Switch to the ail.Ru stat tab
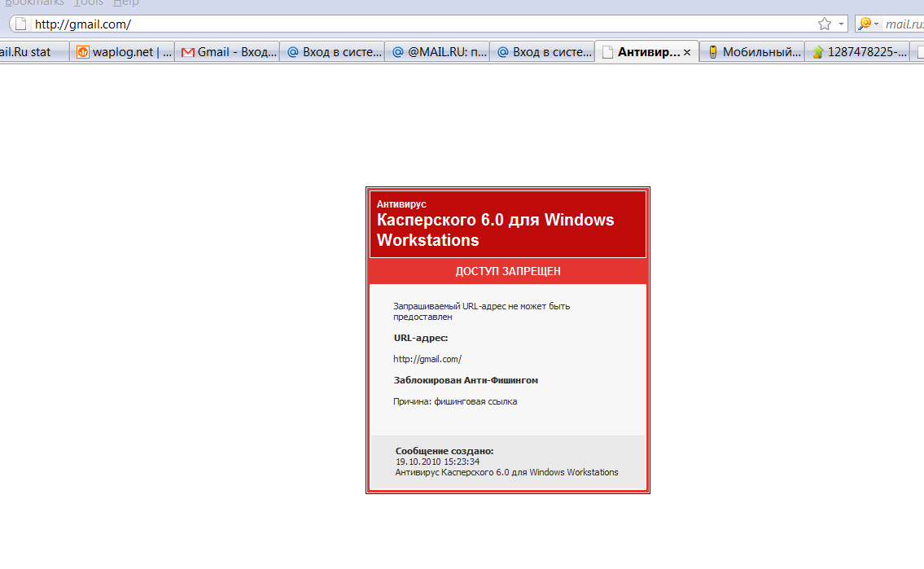The image size is (924, 569). [x=33, y=52]
